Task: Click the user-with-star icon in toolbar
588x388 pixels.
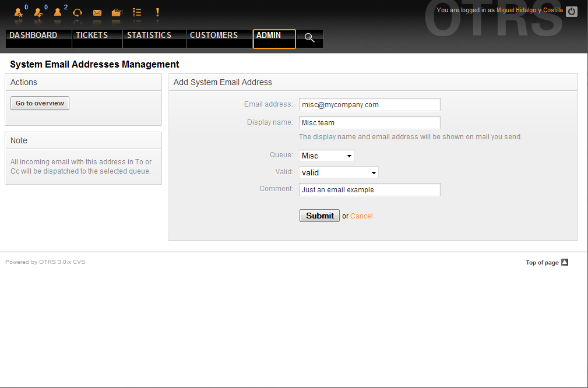Action: click(19, 12)
